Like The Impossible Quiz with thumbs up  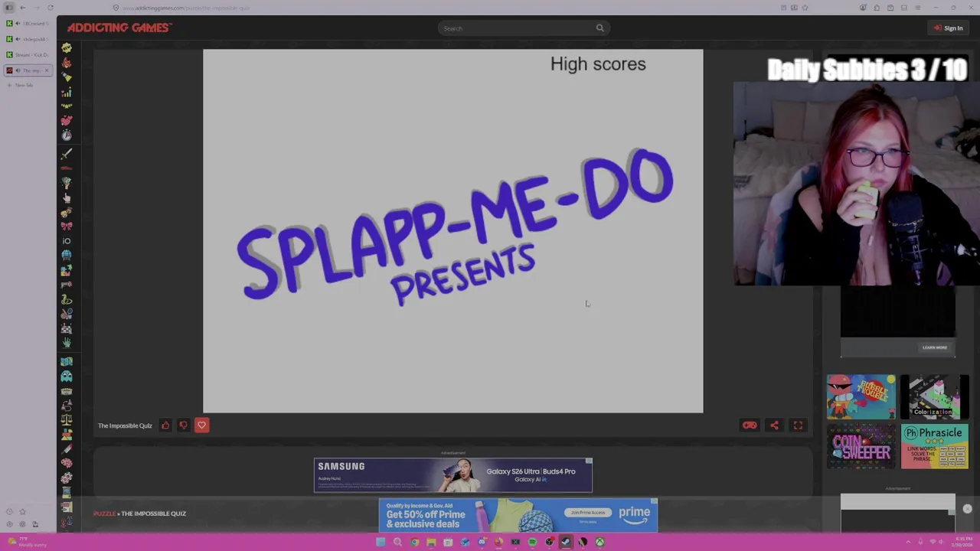click(x=165, y=425)
